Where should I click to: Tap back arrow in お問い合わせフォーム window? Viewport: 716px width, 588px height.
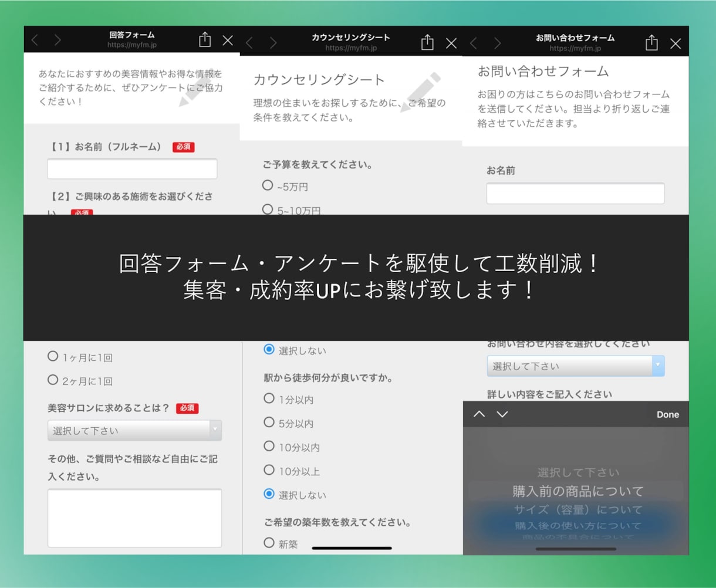473,43
